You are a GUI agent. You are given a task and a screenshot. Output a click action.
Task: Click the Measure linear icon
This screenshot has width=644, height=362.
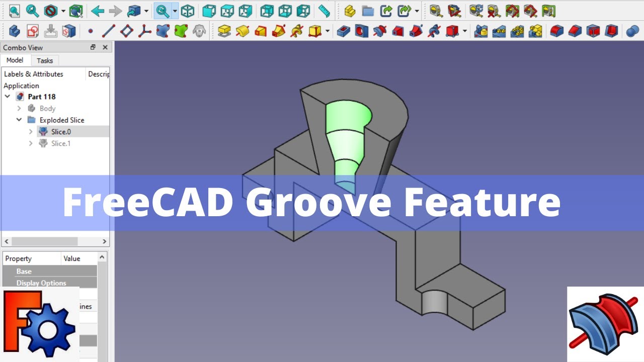coord(436,11)
